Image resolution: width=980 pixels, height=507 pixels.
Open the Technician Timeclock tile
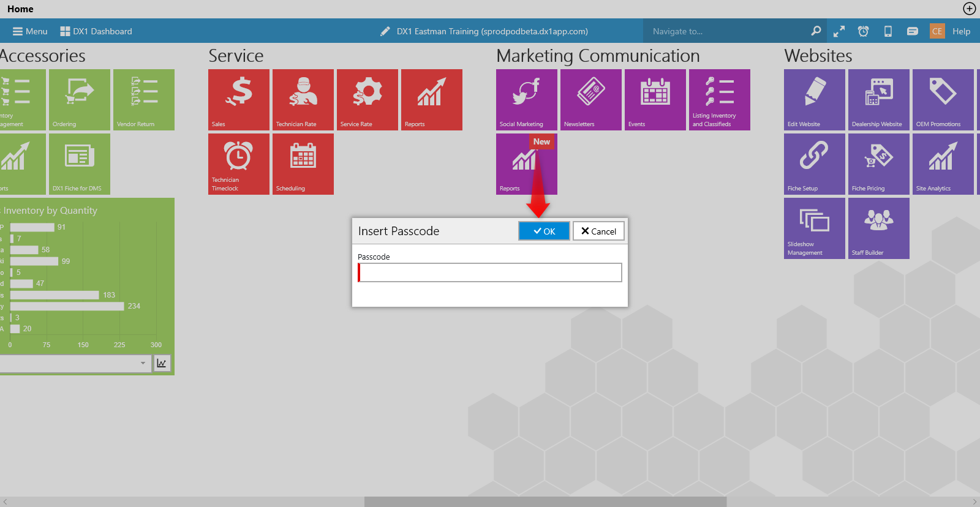point(239,164)
